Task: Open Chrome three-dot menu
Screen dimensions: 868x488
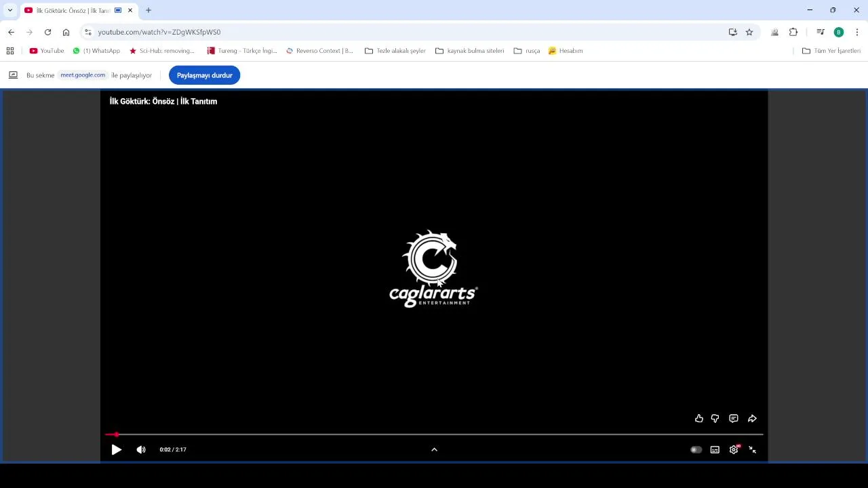Action: coord(857,32)
